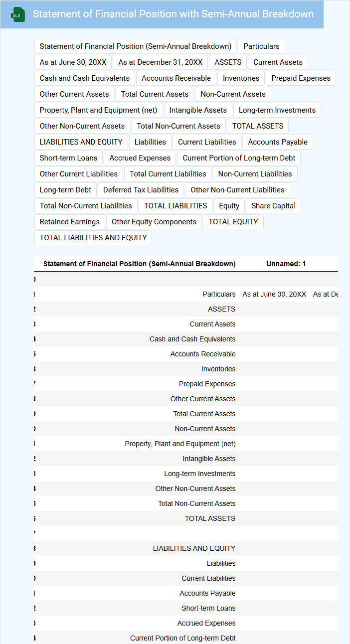Screen dimensions: 350x644
Task: Click the Prepaid Expenses tag
Action: click(x=301, y=78)
